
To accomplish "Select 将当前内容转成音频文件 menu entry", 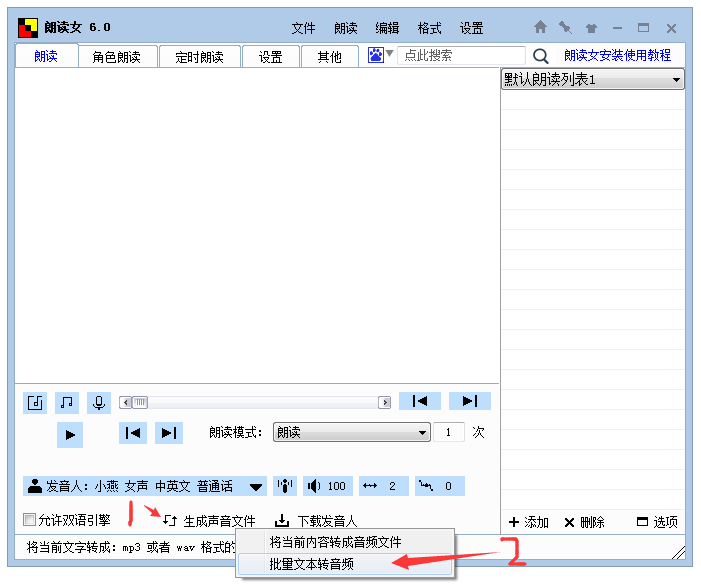I will pos(345,542).
